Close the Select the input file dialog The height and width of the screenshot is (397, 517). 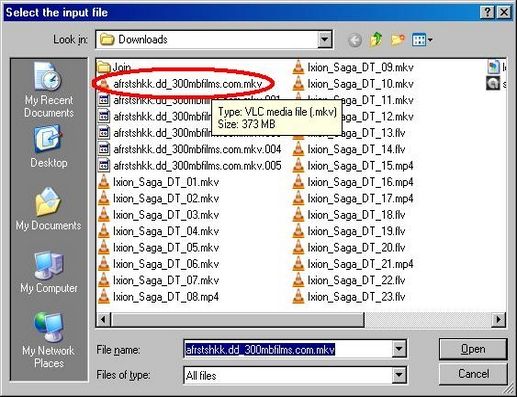(504, 12)
